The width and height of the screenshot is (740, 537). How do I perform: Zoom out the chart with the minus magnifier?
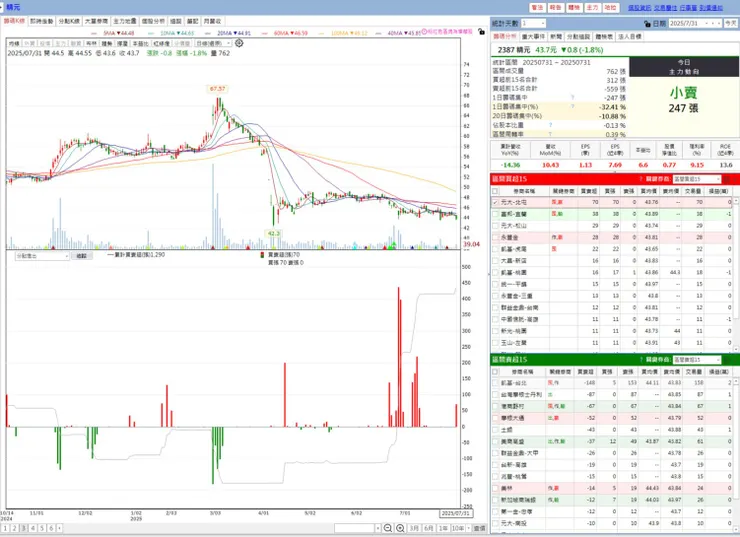pyautogui.click(x=388, y=528)
